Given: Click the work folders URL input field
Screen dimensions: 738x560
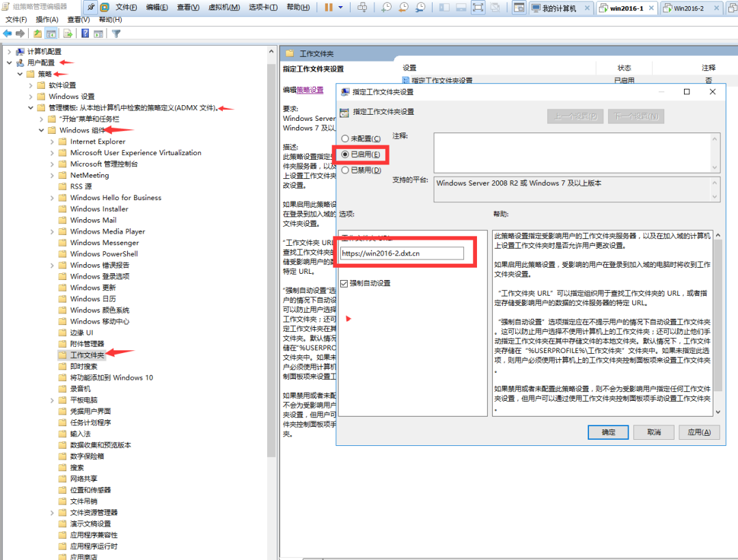Looking at the screenshot, I should (402, 253).
